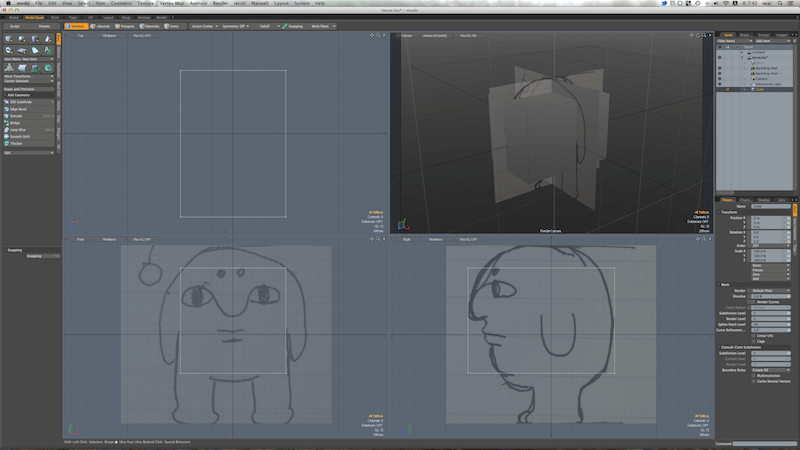Select the Cylinder primitive tool icon
The image size is (800, 450).
point(35,39)
